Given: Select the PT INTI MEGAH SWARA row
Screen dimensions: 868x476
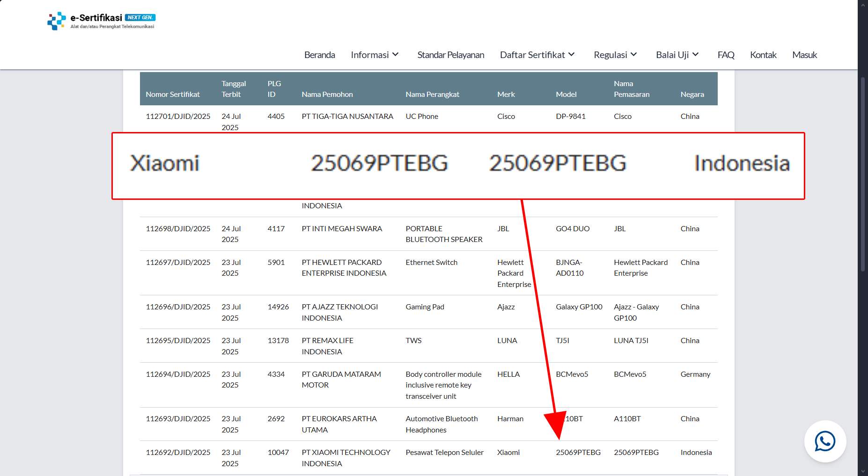Looking at the screenshot, I should tap(342, 228).
